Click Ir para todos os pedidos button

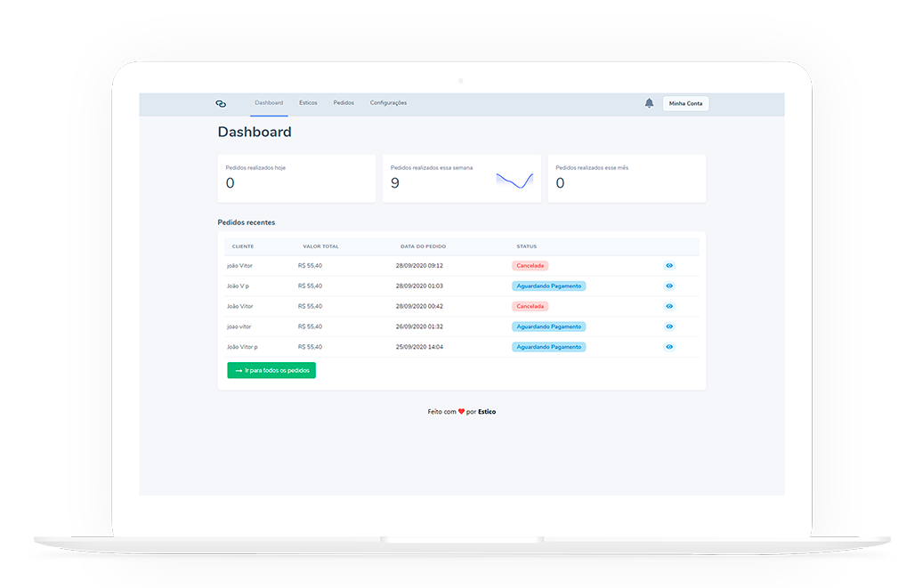pyautogui.click(x=271, y=370)
